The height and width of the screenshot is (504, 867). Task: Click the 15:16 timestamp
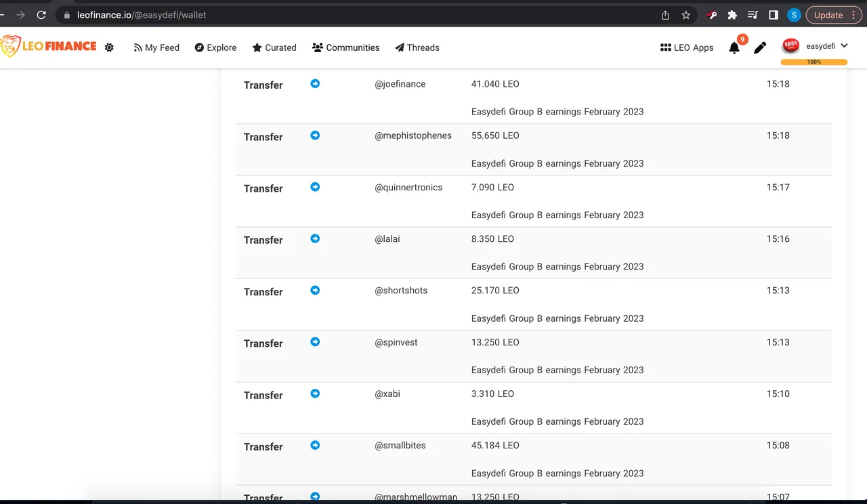778,238
